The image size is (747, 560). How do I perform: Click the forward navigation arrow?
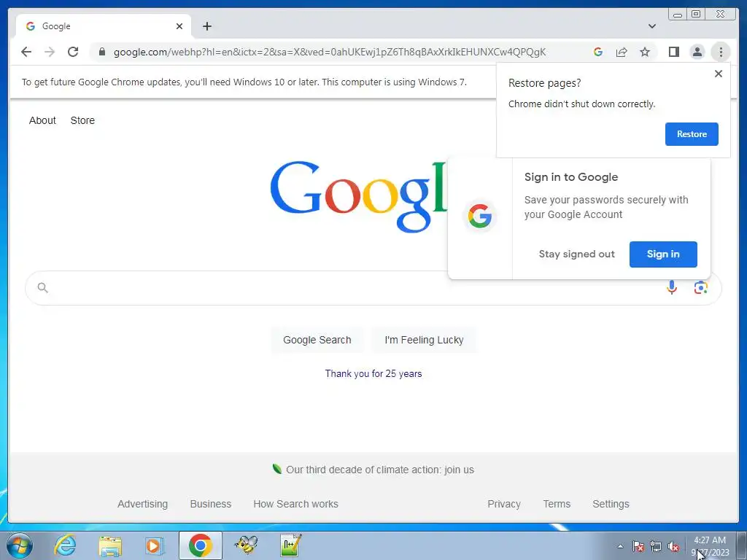tap(50, 52)
